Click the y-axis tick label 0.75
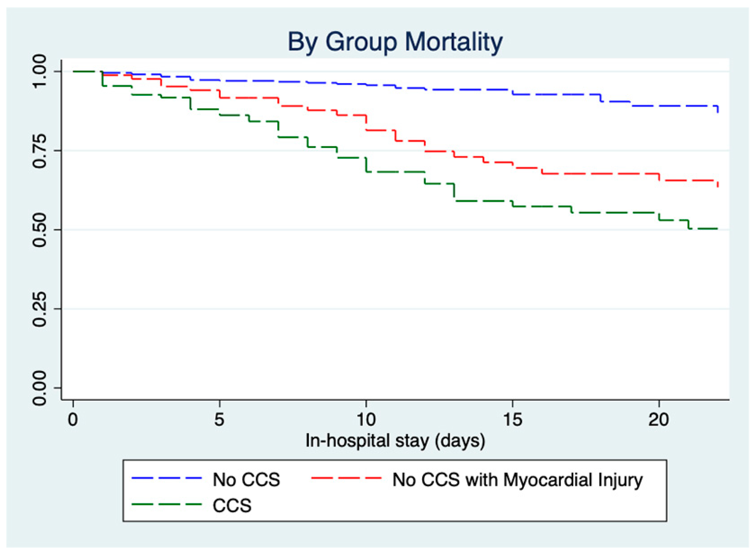Viewport: 756px width, 555px height. pos(40,150)
